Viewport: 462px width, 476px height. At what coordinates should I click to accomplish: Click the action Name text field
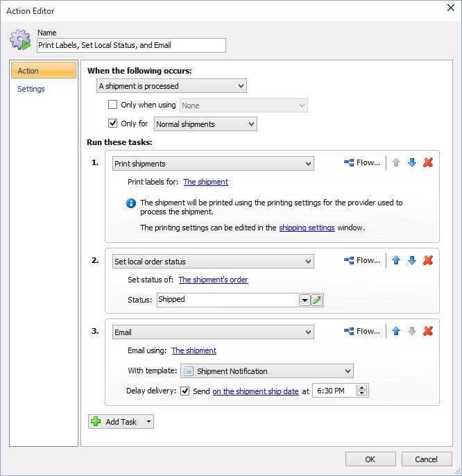click(131, 45)
